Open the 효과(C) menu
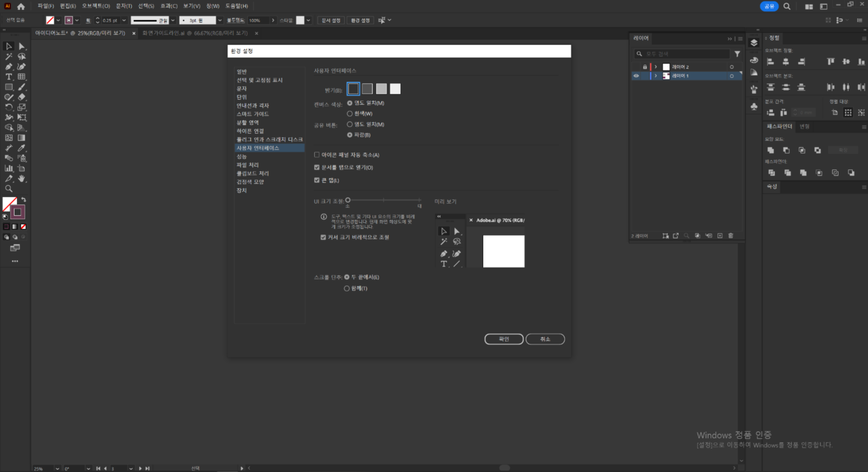Screen dimensions: 868x472 pyautogui.click(x=169, y=6)
